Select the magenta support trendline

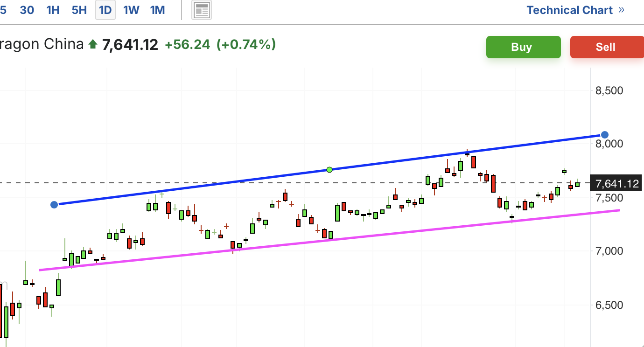coord(329,239)
